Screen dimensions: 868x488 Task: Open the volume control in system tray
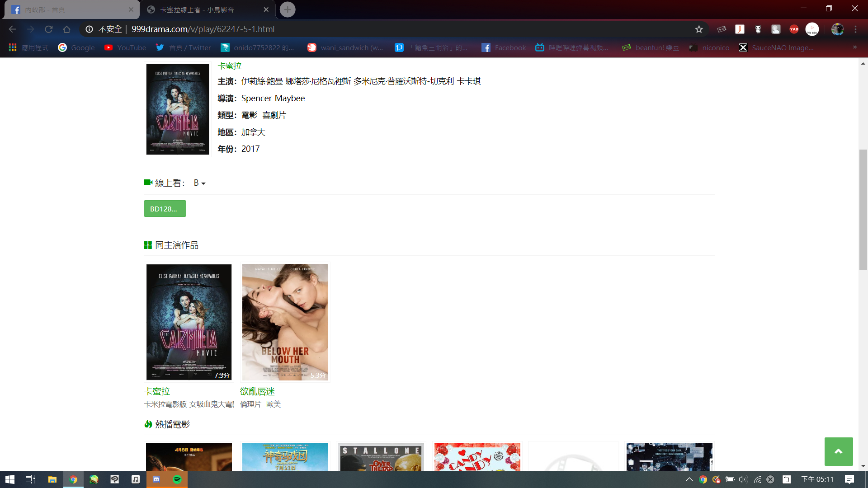click(x=743, y=479)
